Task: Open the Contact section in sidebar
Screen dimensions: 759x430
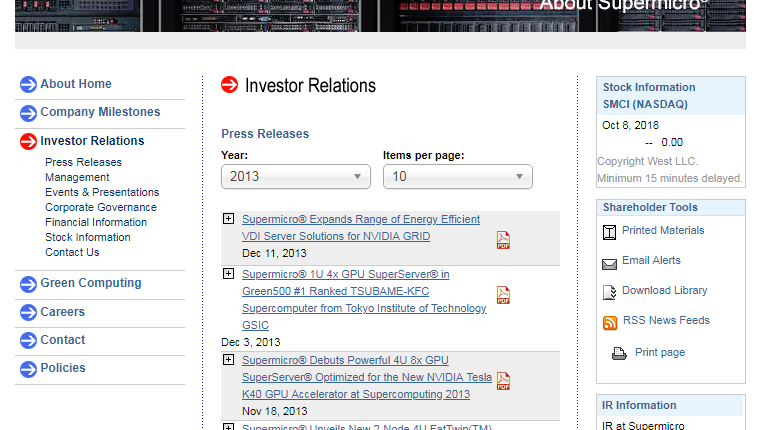Action: (63, 340)
